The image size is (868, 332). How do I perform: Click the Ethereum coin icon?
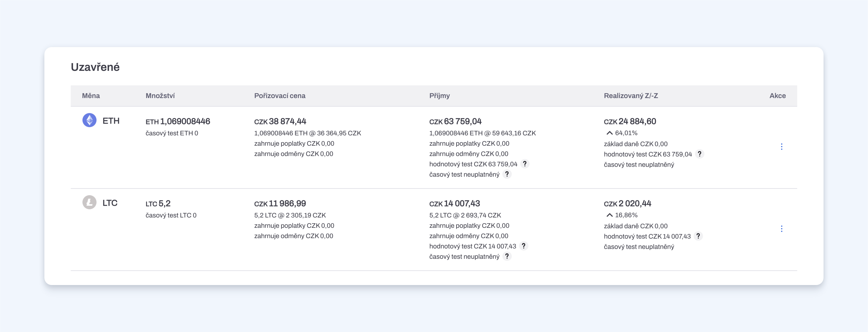coord(89,120)
